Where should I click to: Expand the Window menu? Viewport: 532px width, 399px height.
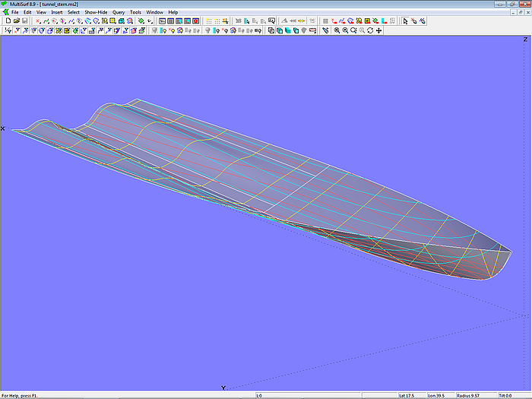(x=154, y=12)
